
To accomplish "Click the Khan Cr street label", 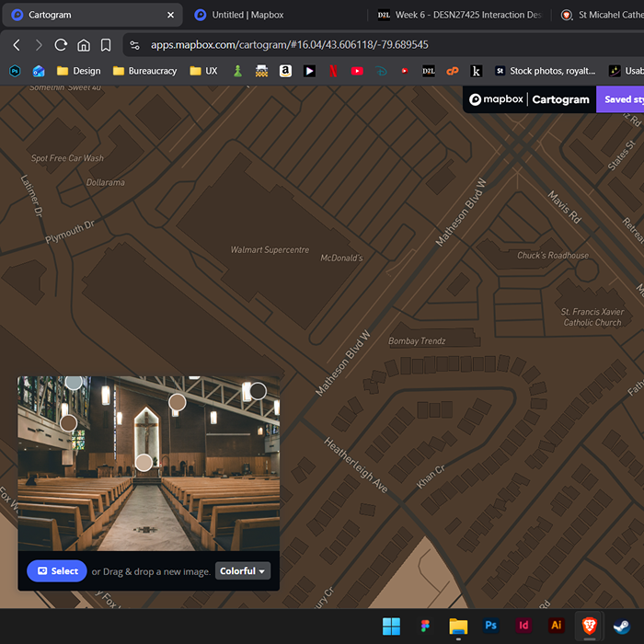I will pyautogui.click(x=431, y=477).
